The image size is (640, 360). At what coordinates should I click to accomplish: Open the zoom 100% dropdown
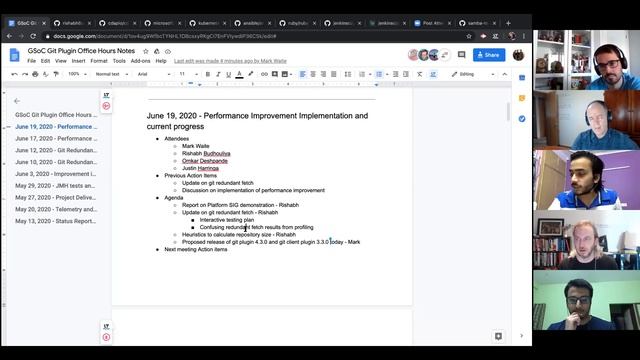pyautogui.click(x=77, y=74)
